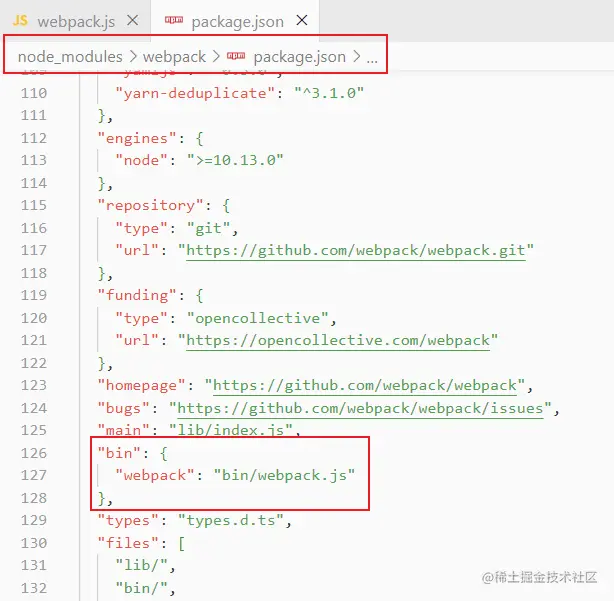The height and width of the screenshot is (601, 614).
Task: Click the "^3.1.0" version value
Action: [329, 93]
